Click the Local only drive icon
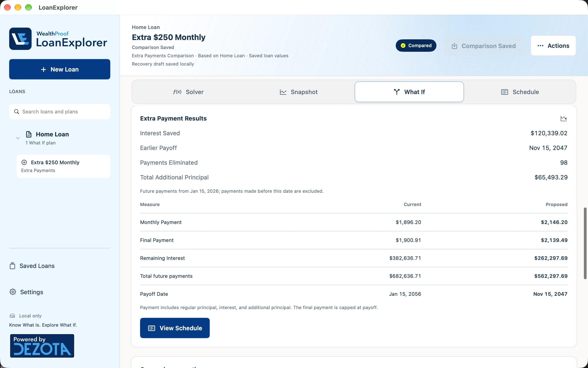 pyautogui.click(x=12, y=316)
